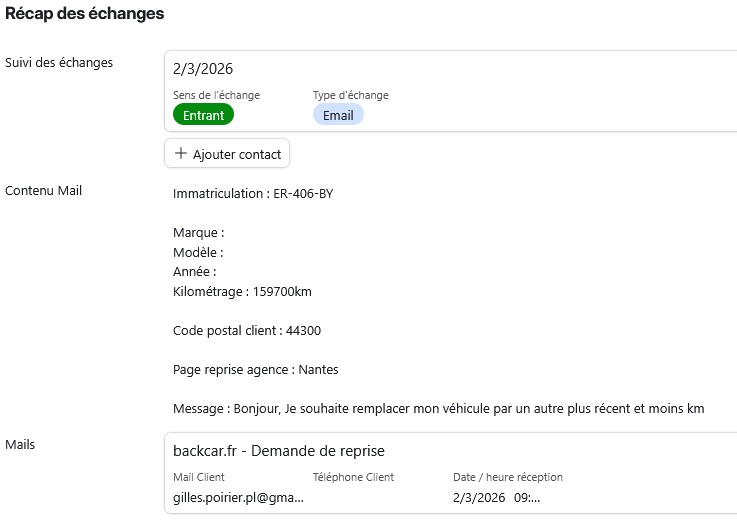The width and height of the screenshot is (737, 522).
Task: Click the reception date and time value
Action: click(503, 497)
